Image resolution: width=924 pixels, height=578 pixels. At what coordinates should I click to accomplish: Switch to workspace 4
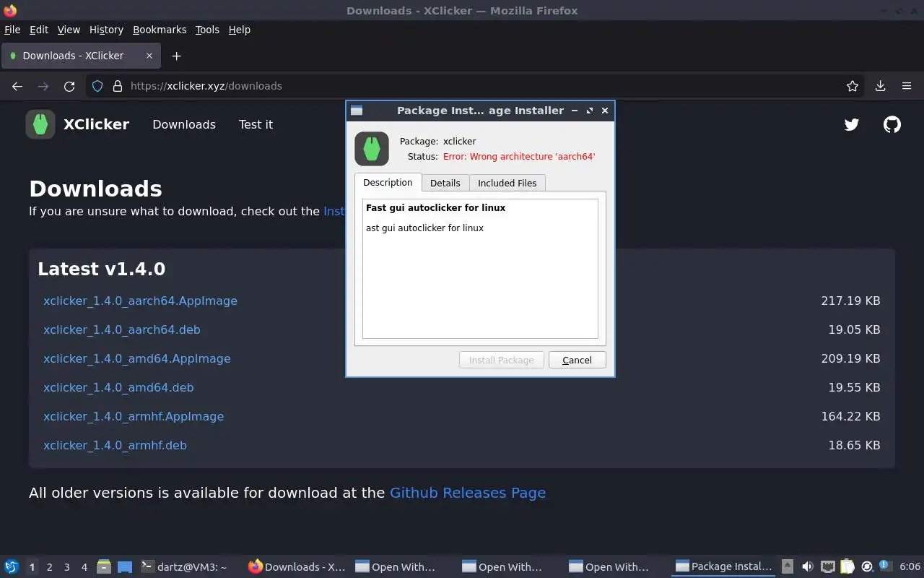[x=84, y=567]
